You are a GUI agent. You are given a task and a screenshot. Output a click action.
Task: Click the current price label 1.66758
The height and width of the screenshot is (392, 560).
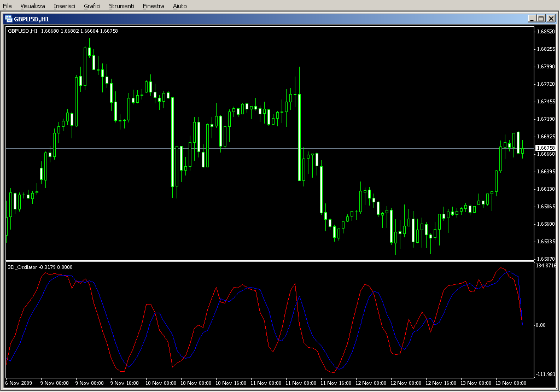(x=546, y=148)
